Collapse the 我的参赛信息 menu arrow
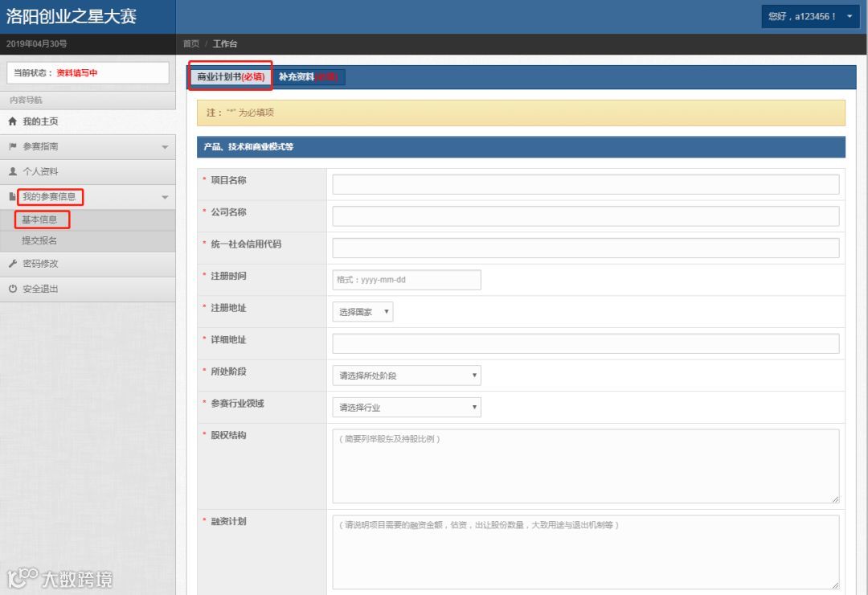The image size is (868, 595). (165, 197)
